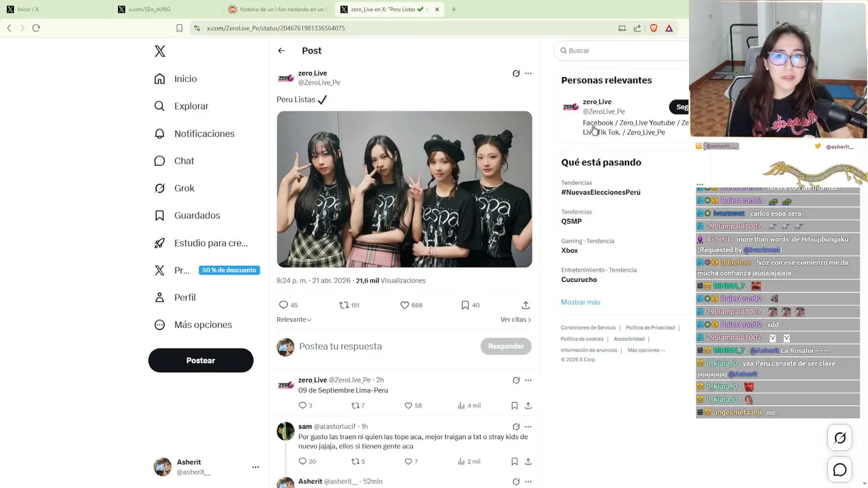The width and height of the screenshot is (868, 488).
Task: Click Mostrar más under trends
Action: point(580,302)
